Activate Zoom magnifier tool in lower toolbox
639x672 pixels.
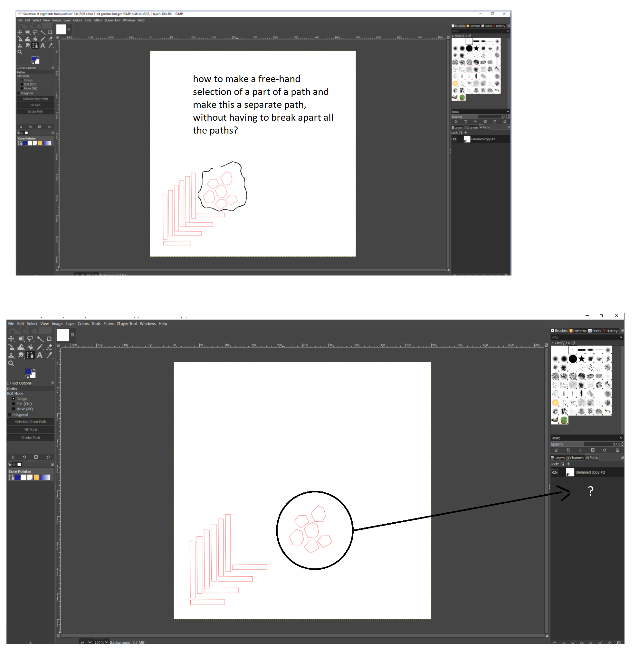[x=11, y=364]
